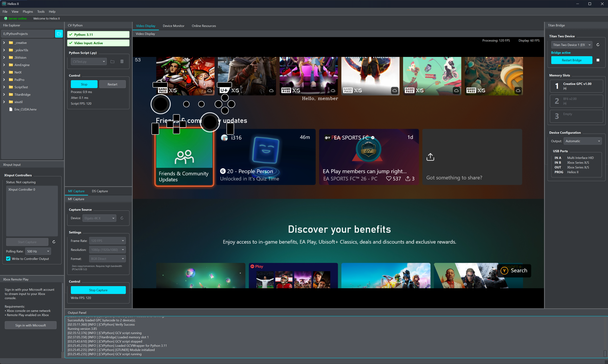
Task: Select empty memory slot 3
Action: (x=576, y=116)
